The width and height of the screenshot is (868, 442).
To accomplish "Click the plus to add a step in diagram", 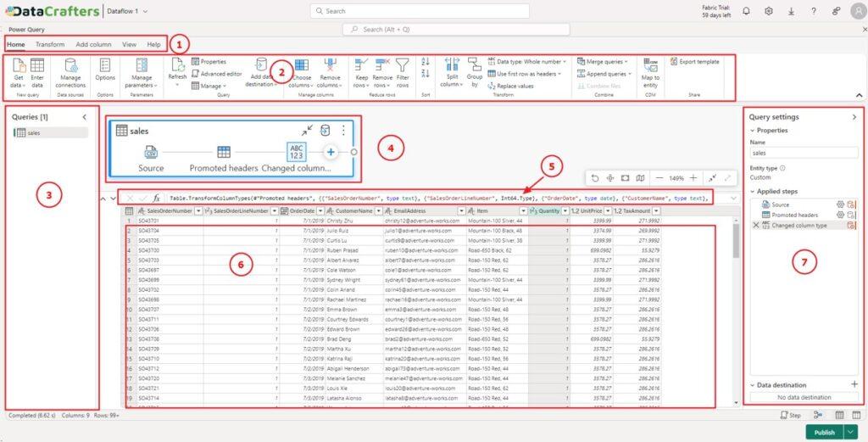I will (x=331, y=152).
